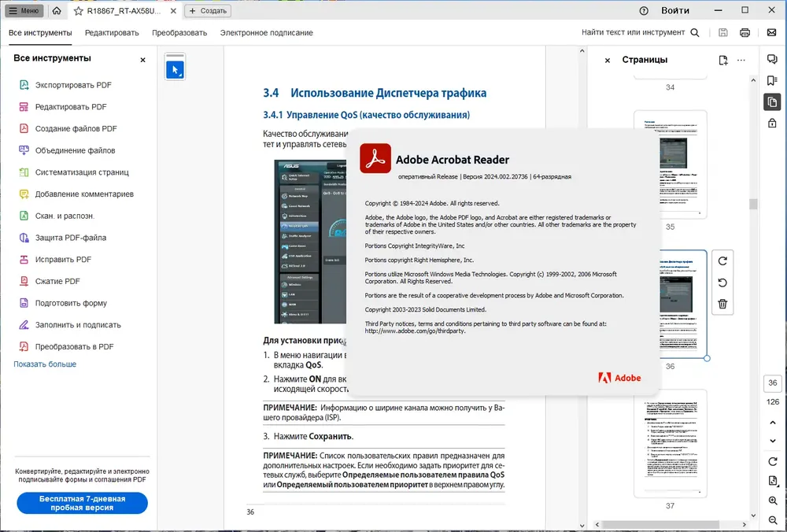This screenshot has height=532, width=787.
Task: Go to next page with down chevron
Action: coord(773,441)
